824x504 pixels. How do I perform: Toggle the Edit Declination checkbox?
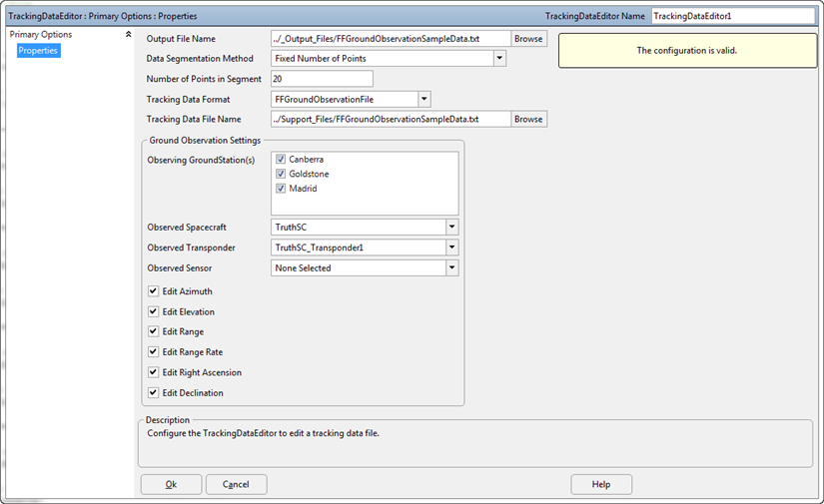point(153,392)
